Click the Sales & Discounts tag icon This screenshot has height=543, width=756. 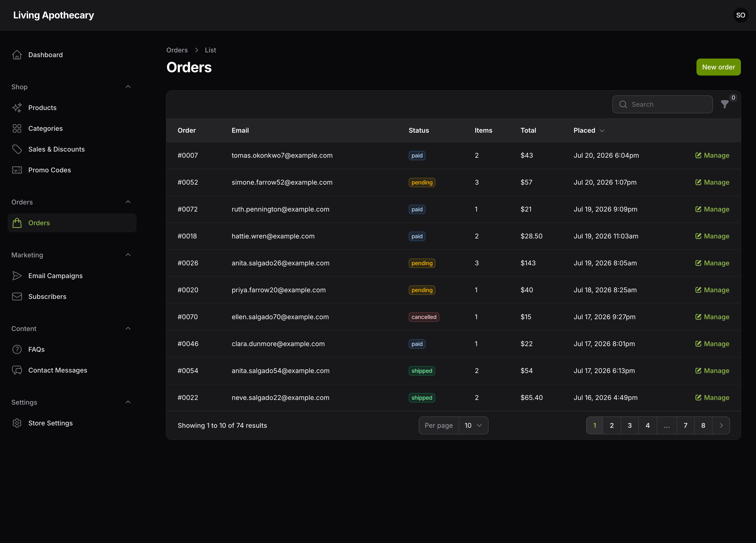click(x=17, y=149)
